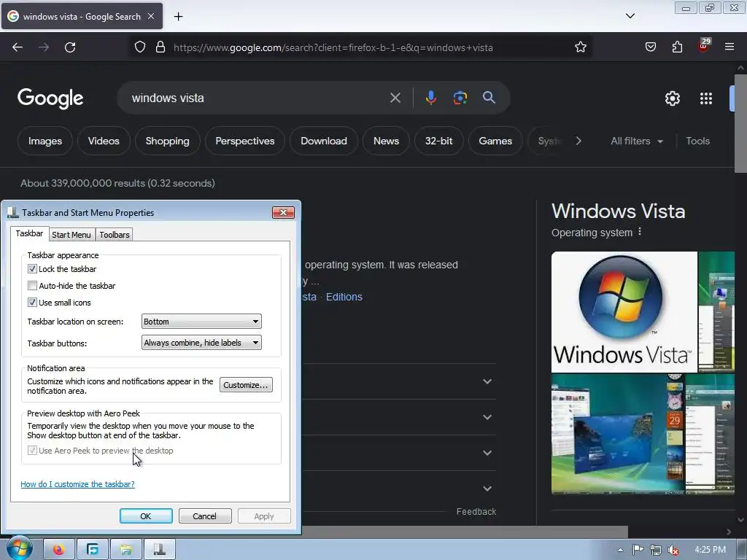Image resolution: width=747 pixels, height=560 pixels.
Task: Open the tracking protection shield icon
Action: click(139, 47)
